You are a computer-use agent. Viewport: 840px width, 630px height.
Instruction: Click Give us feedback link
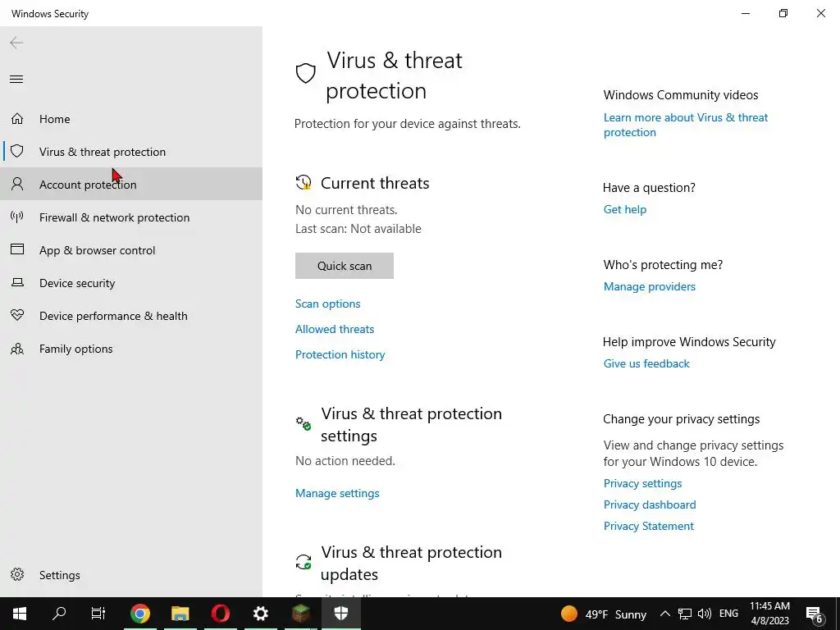pyautogui.click(x=646, y=363)
